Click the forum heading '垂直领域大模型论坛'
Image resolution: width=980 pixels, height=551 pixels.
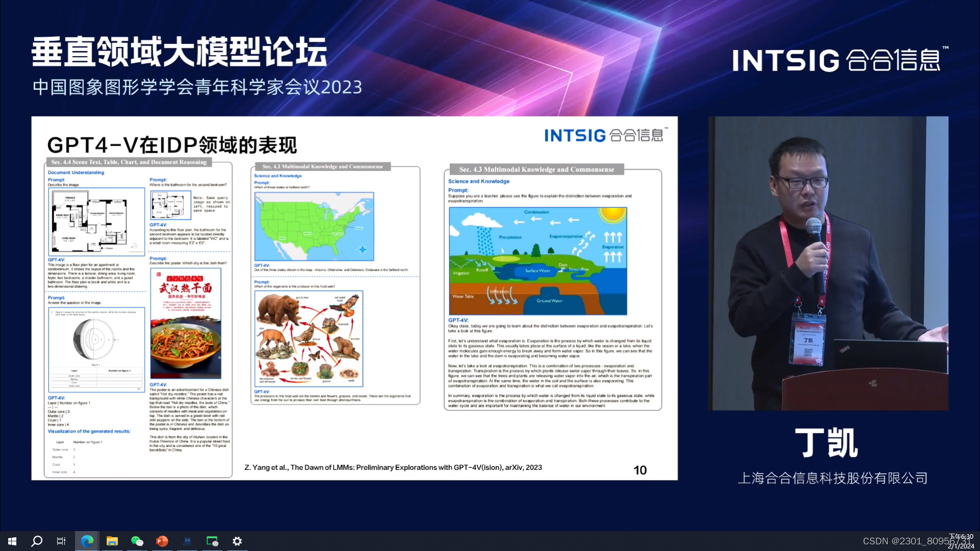point(179,52)
